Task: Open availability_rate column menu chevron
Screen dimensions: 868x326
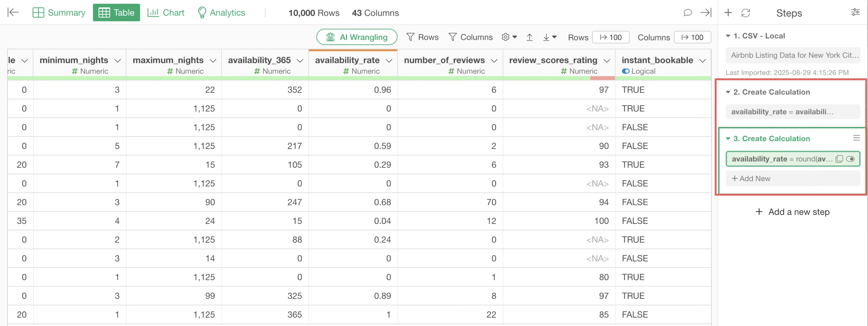Action: (x=389, y=61)
